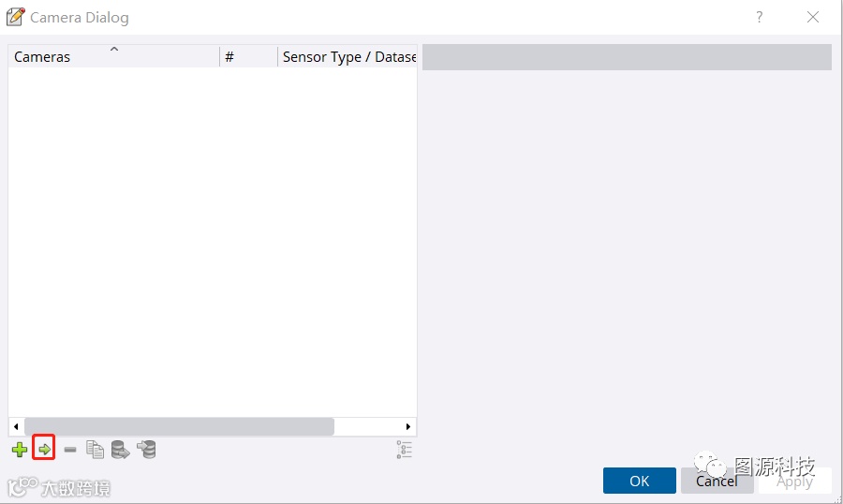Viewport: 843px width, 504px height.
Task: Click the # column header
Action: [248, 57]
